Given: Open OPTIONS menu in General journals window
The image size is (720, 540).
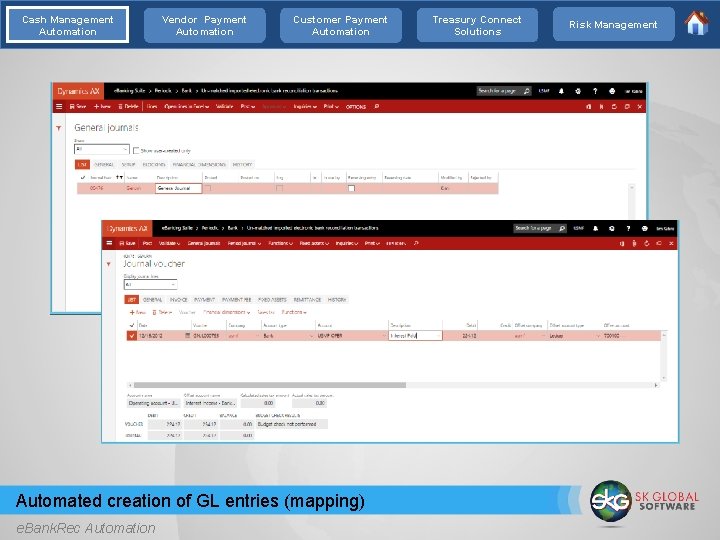Looking at the screenshot, I should point(356,107).
